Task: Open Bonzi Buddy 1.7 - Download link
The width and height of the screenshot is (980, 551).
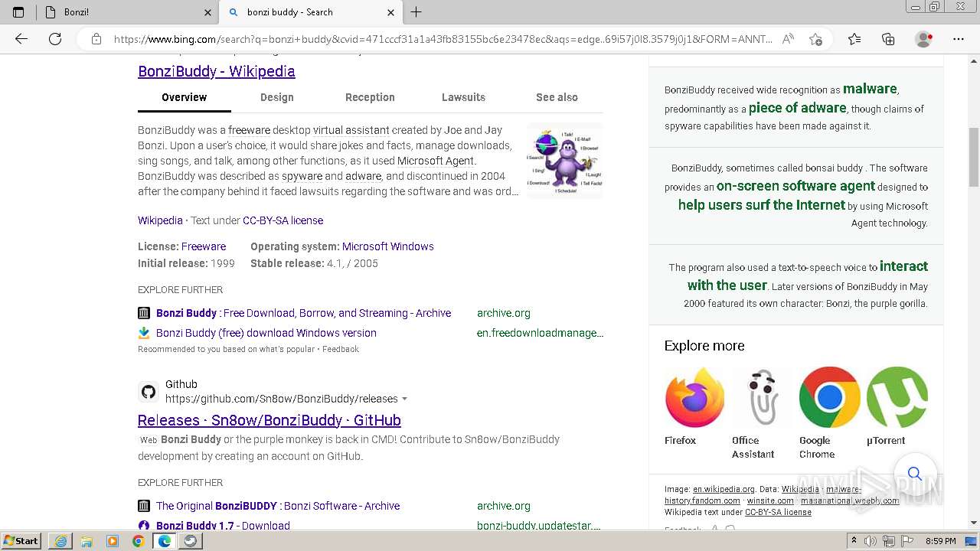Action: point(223,526)
